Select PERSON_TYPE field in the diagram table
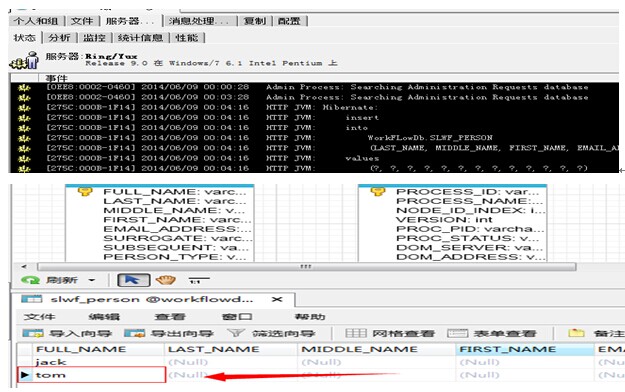 click(x=175, y=257)
